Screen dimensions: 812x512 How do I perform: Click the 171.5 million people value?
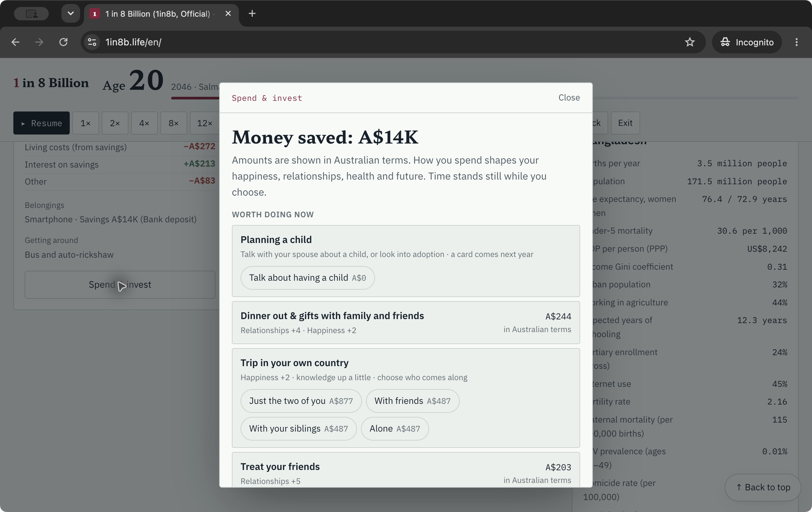point(737,182)
